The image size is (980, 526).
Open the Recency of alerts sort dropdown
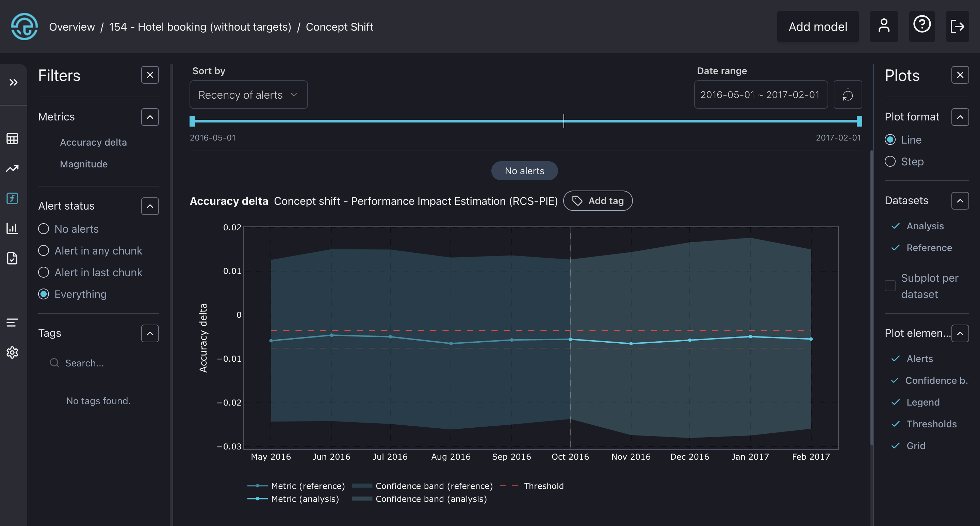point(248,95)
